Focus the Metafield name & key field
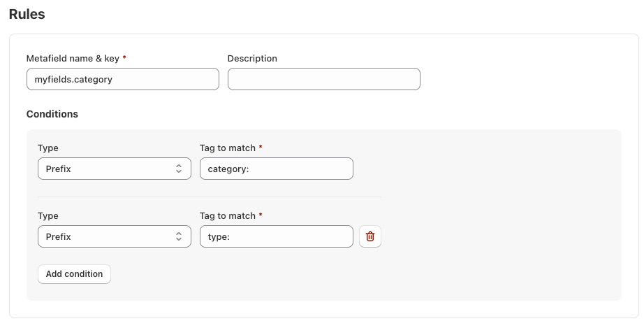644x328 pixels. tap(122, 79)
